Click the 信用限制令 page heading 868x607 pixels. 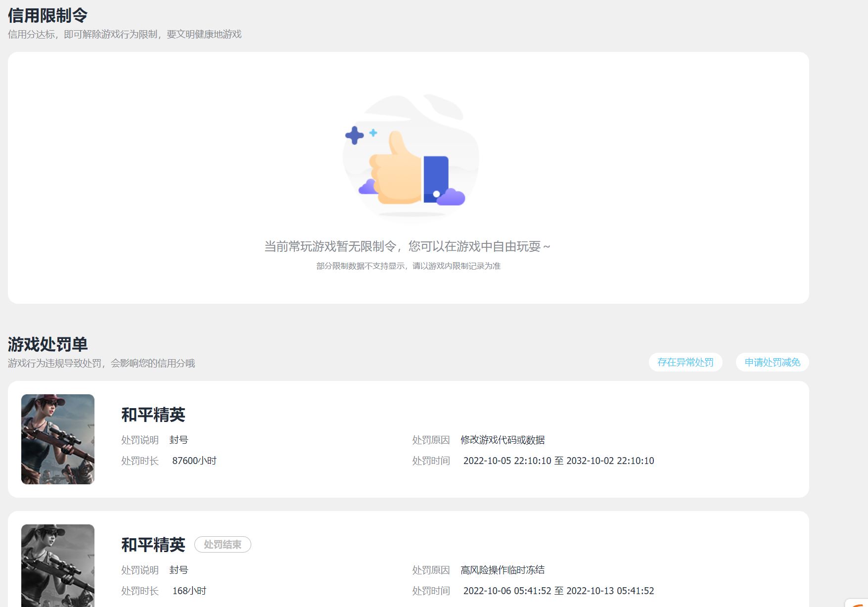(x=46, y=16)
